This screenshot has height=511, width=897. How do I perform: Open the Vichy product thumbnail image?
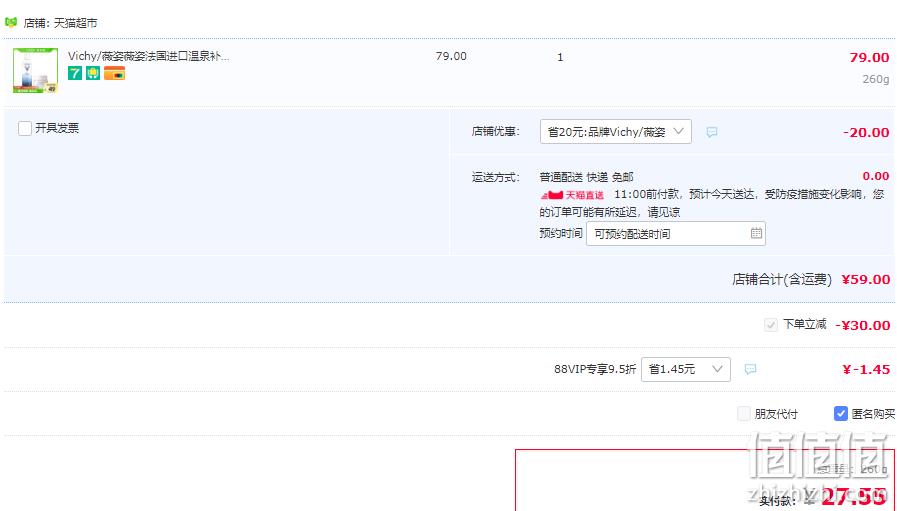[35, 70]
